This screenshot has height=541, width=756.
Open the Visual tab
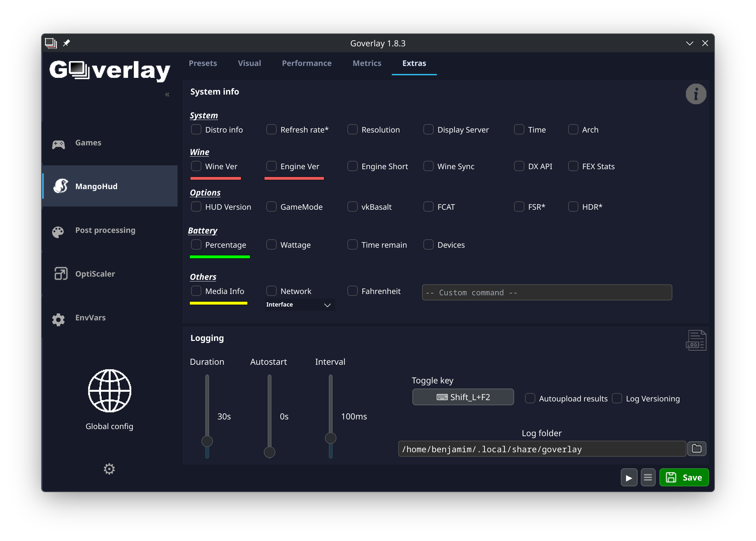(x=249, y=63)
